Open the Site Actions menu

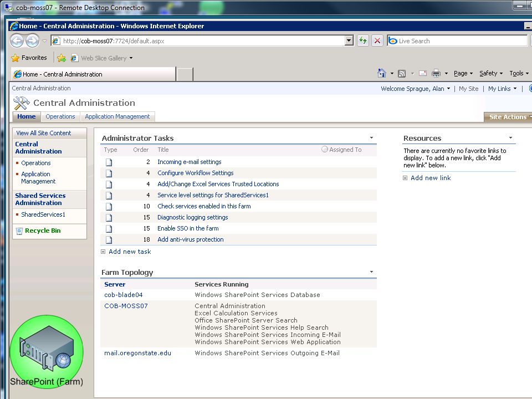point(508,117)
